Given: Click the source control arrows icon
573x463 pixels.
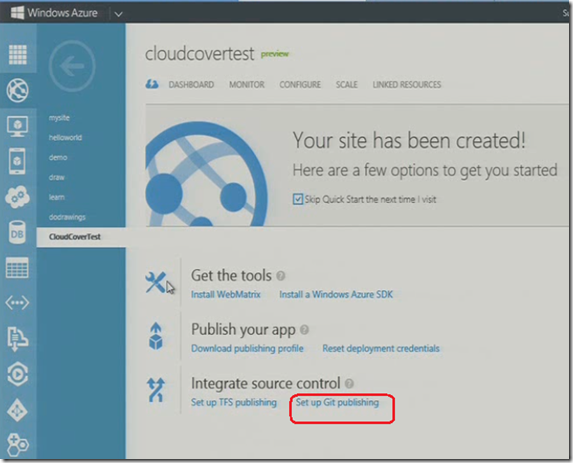Looking at the screenshot, I should 156,390.
